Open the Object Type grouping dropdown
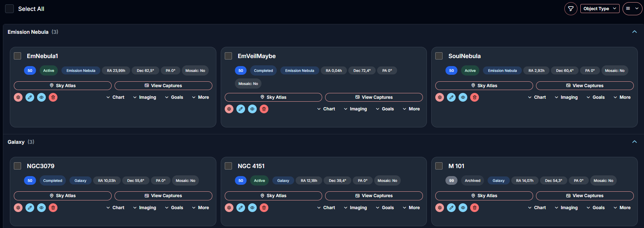The height and width of the screenshot is (228, 644). pos(600,9)
